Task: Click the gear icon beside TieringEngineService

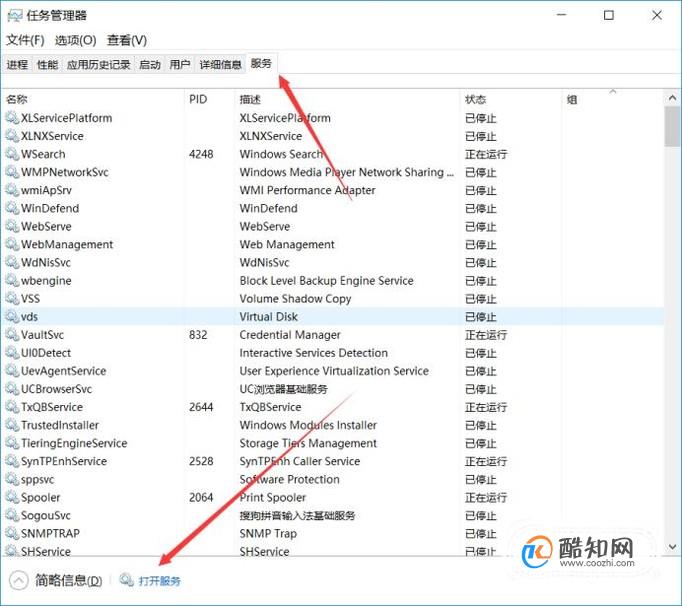Action: [12, 443]
